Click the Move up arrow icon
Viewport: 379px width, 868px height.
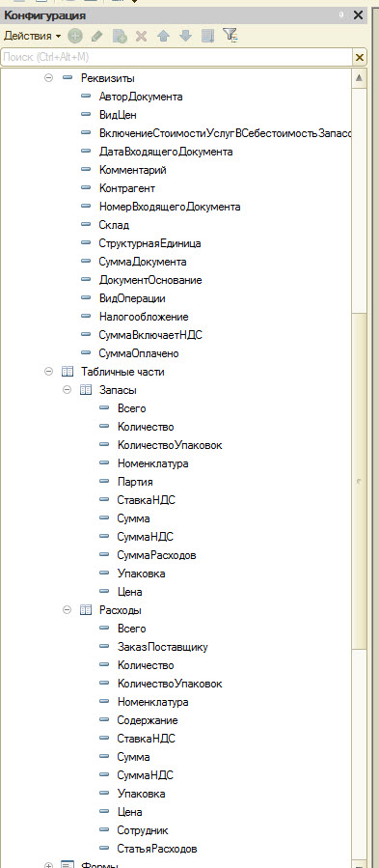coord(163,36)
